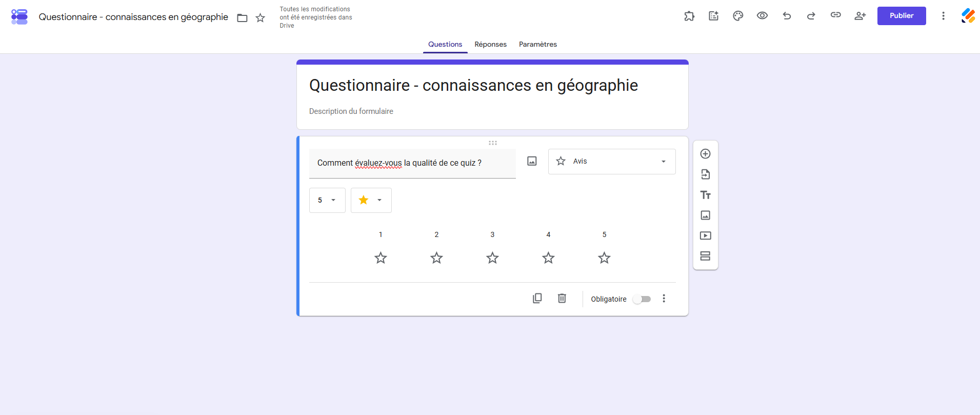Duplicate the question

[537, 299]
